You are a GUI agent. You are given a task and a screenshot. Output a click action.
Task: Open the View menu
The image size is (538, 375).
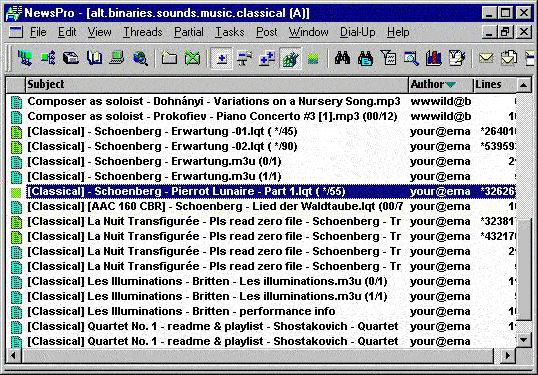coord(100,32)
